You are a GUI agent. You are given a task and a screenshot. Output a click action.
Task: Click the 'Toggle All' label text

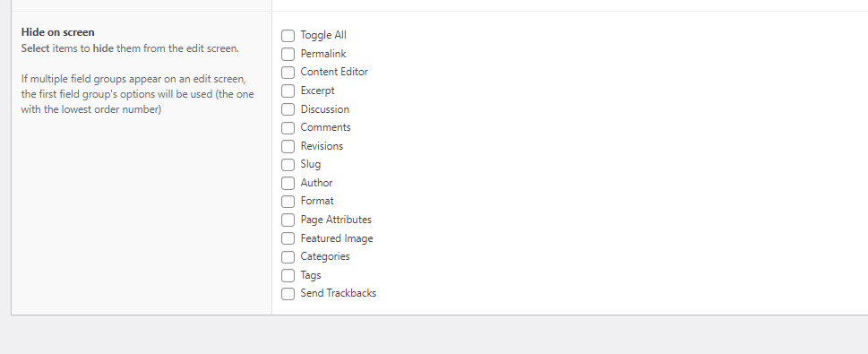click(323, 35)
